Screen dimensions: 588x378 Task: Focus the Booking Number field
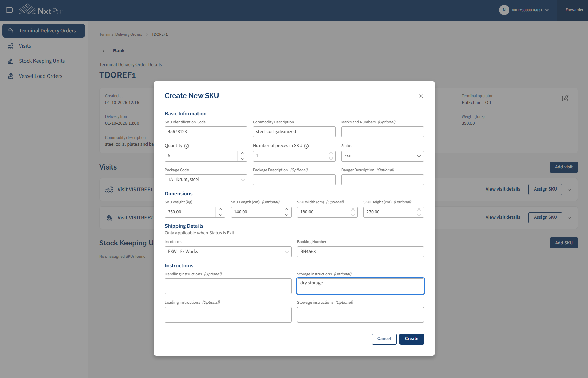point(361,252)
